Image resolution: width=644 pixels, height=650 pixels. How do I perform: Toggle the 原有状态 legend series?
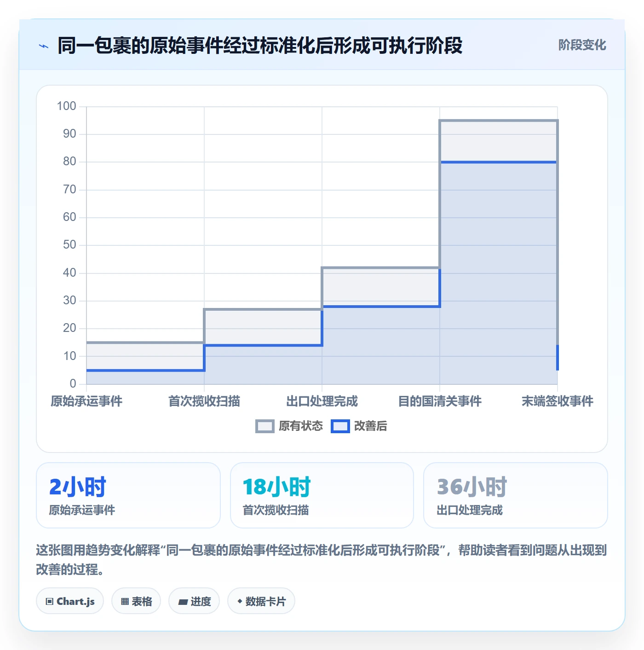tap(289, 426)
